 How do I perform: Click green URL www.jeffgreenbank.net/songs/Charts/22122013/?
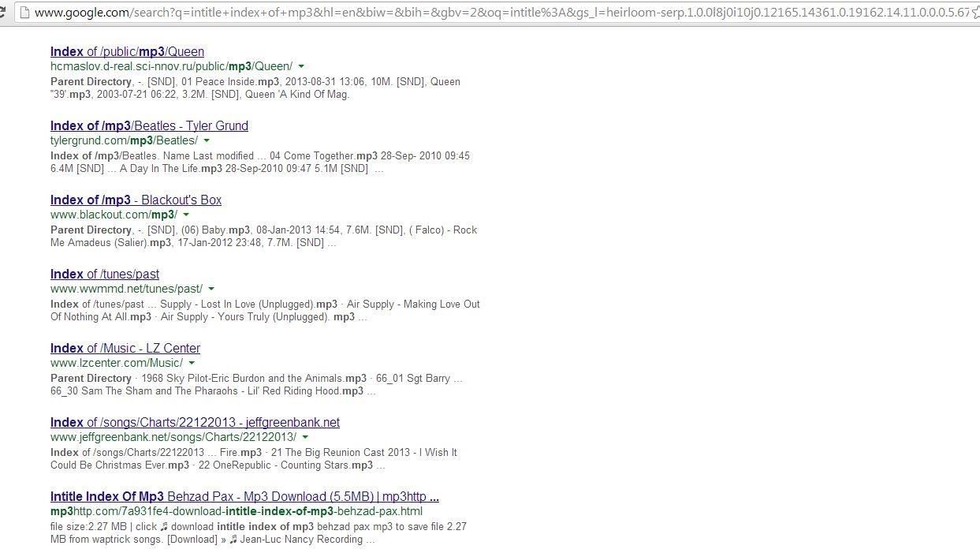click(x=173, y=437)
